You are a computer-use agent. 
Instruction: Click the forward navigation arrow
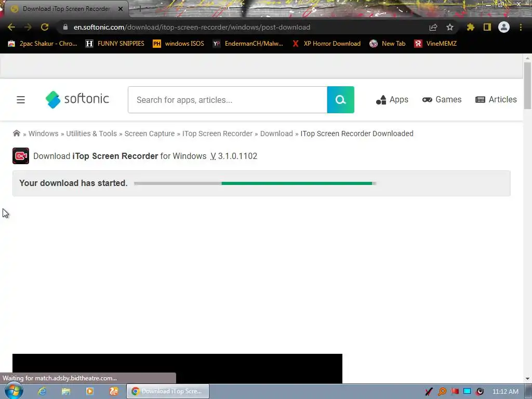click(28, 27)
